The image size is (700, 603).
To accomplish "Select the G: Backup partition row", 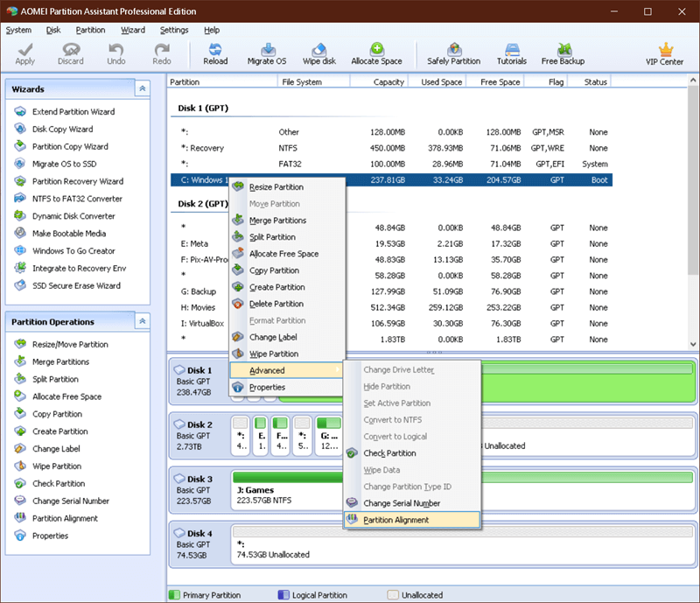I will pos(391,291).
